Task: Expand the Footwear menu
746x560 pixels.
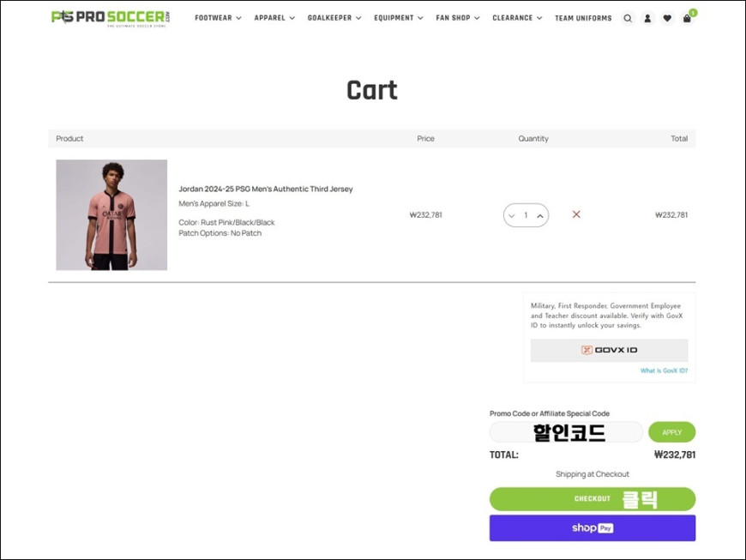Action: [218, 18]
